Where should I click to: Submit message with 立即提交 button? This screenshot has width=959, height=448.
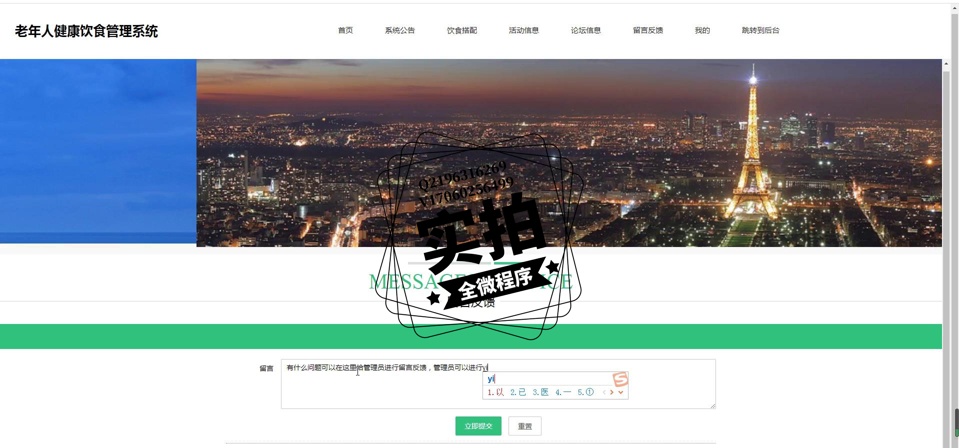point(478,426)
